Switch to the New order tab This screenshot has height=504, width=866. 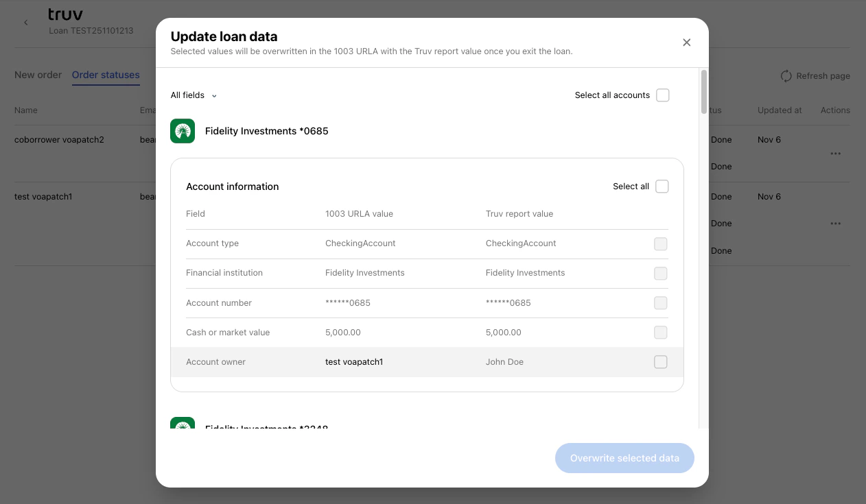[x=38, y=75]
